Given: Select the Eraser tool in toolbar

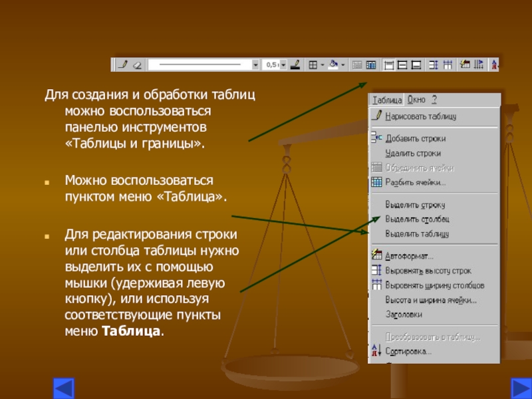Looking at the screenshot, I should click(x=137, y=65).
